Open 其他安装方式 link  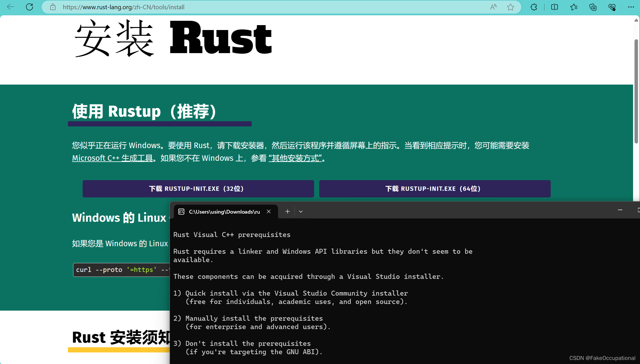(x=295, y=158)
